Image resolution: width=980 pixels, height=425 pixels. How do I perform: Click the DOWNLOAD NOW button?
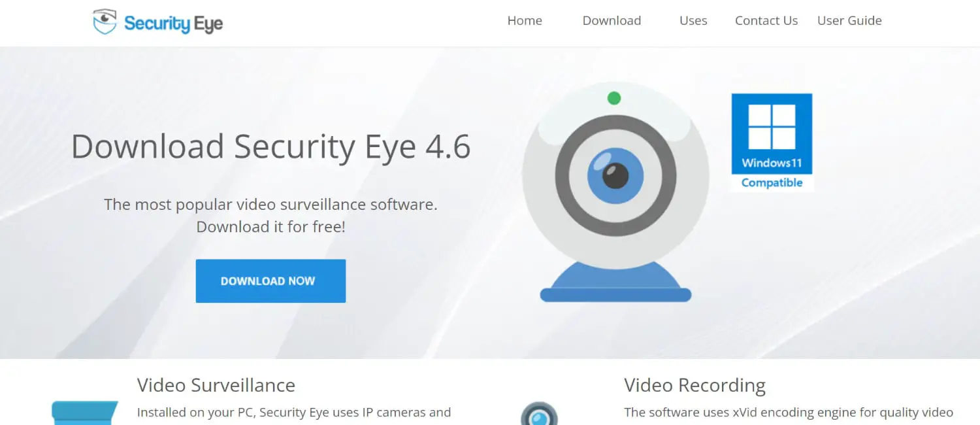(270, 281)
